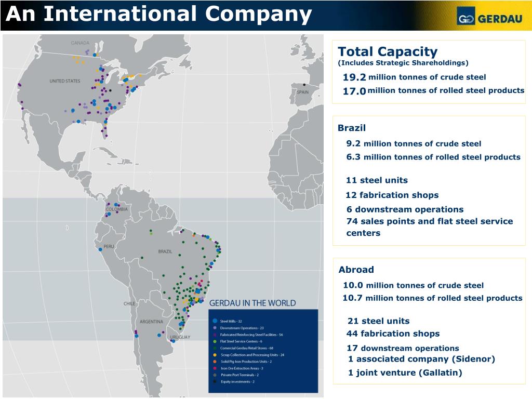Click 'Iron Ore Extraction Areas - 3' label
This screenshot has width=532, height=399.
tap(242, 368)
